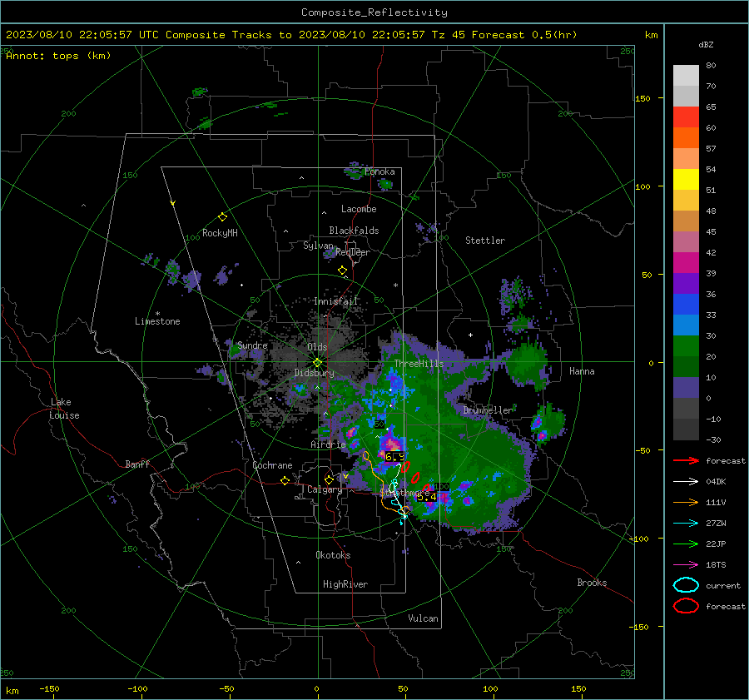The width and height of the screenshot is (749, 700).
Task: Click the magenta 18TS track arrow icon
Action: coord(686,565)
